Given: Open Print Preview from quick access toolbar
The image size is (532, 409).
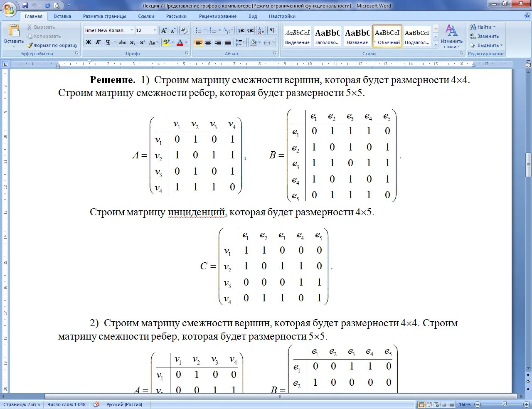Looking at the screenshot, I should [57, 5].
